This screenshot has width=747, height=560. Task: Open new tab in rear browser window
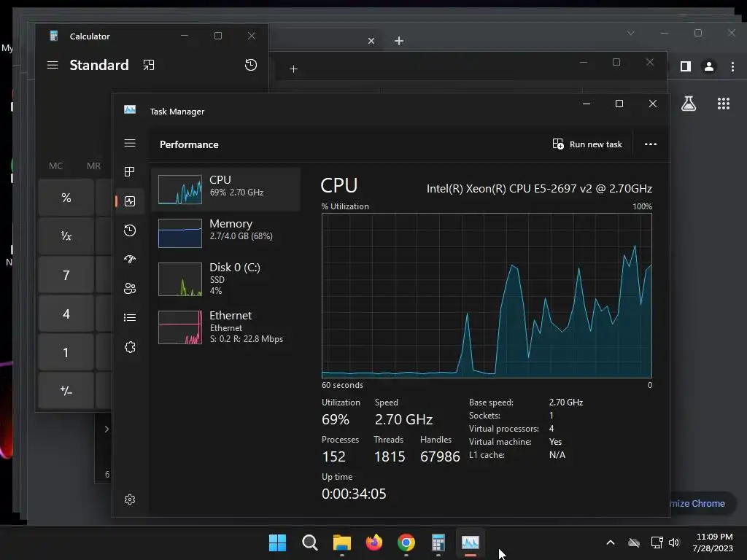399,41
